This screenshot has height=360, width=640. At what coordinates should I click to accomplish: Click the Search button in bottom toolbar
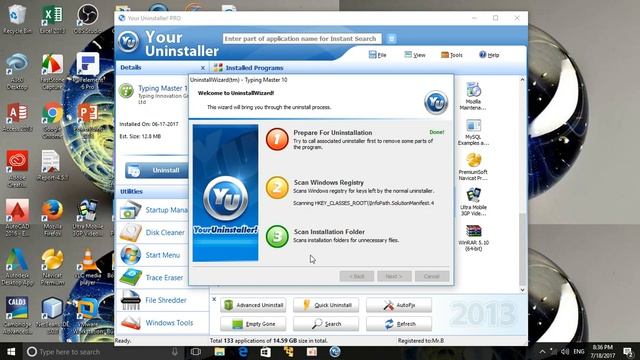point(326,324)
